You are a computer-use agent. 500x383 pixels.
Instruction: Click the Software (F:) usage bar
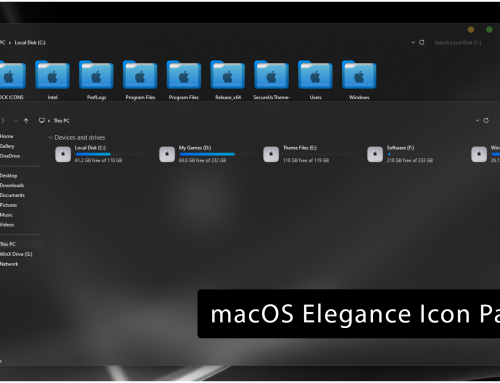coord(425,154)
